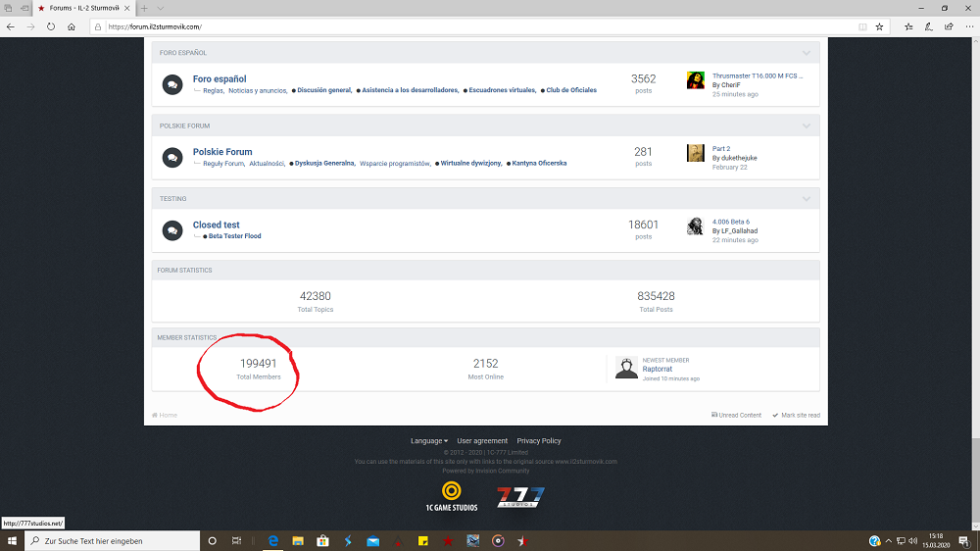
Task: Click CheriF's avatar thumbnail
Action: tap(696, 80)
